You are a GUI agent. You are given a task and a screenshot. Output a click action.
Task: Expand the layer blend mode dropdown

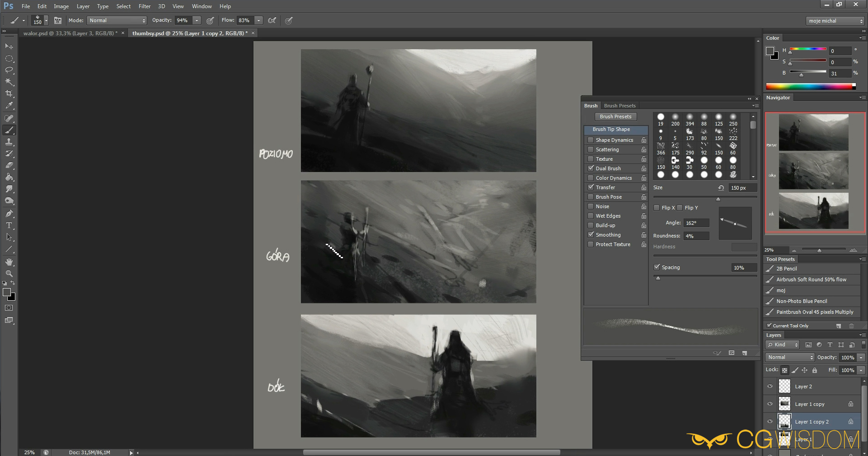pyautogui.click(x=789, y=357)
